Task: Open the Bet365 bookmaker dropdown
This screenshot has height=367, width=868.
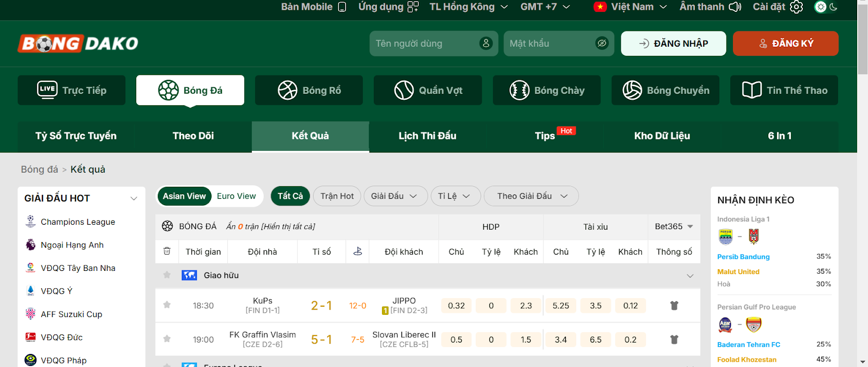Action: (x=674, y=226)
